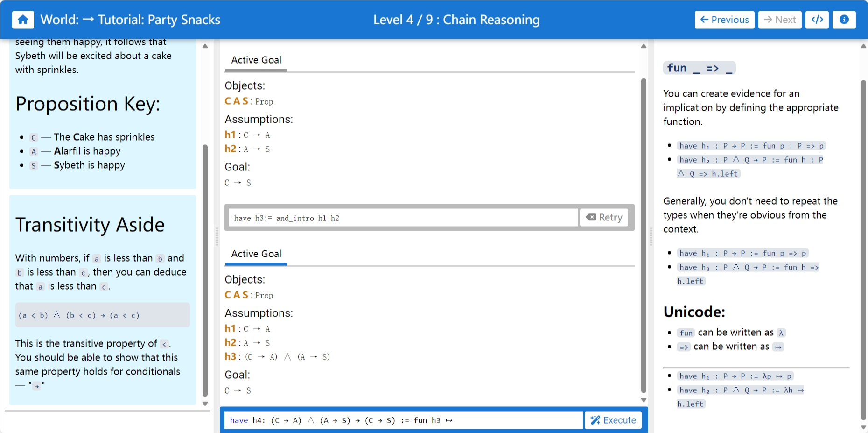Go back to the Previous level
This screenshot has height=433, width=868.
(x=724, y=20)
